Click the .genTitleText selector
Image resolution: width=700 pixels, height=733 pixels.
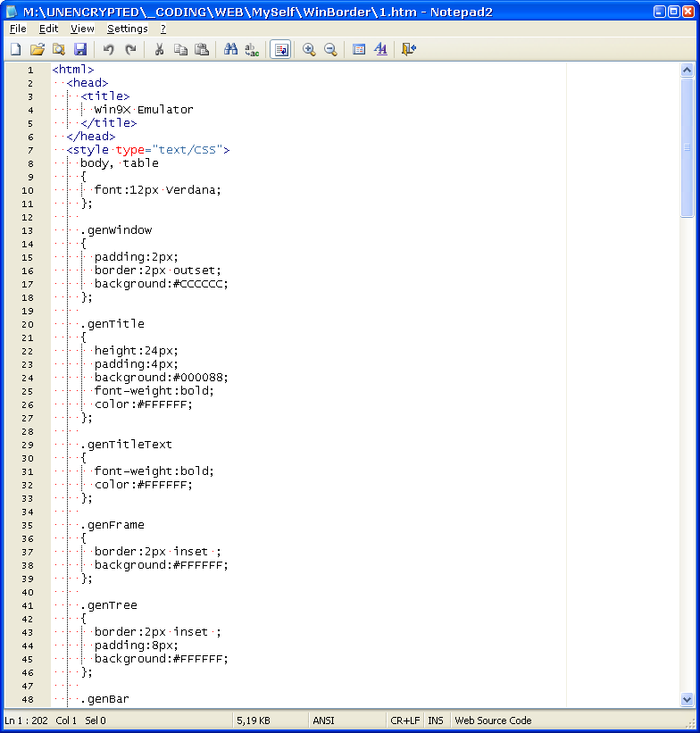point(126,445)
